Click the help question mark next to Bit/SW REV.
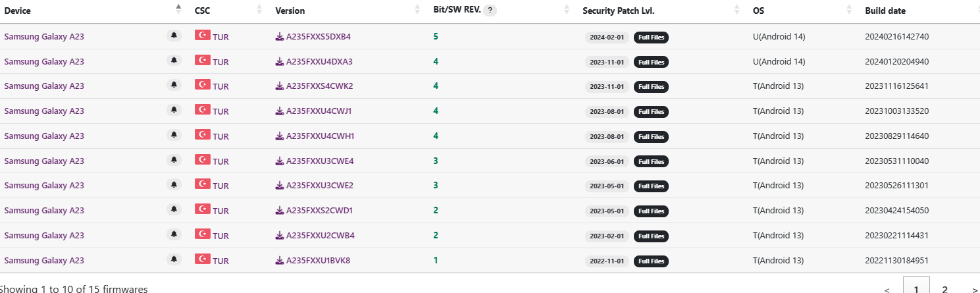 tap(490, 11)
